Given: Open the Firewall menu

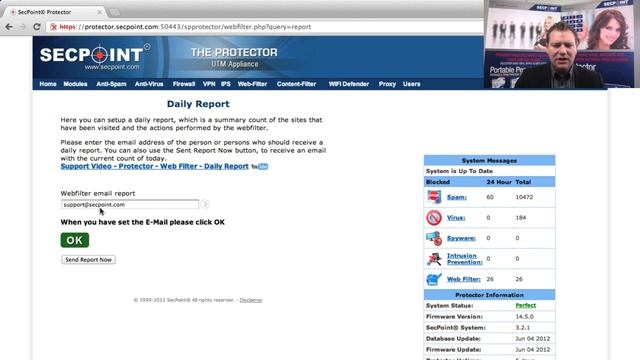Looking at the screenshot, I should (184, 84).
